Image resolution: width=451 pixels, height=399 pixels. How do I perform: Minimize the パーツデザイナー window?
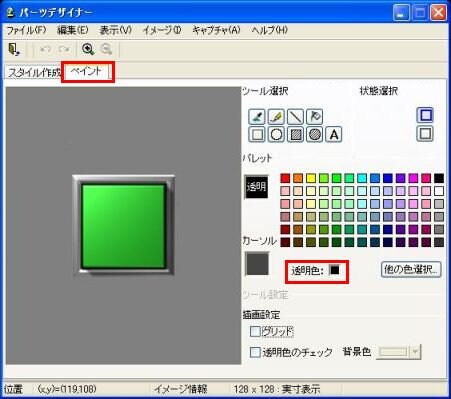(402, 13)
